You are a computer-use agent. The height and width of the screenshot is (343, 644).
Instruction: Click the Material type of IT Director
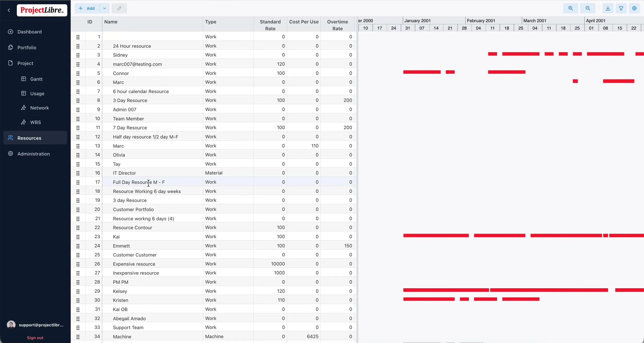coord(228,173)
